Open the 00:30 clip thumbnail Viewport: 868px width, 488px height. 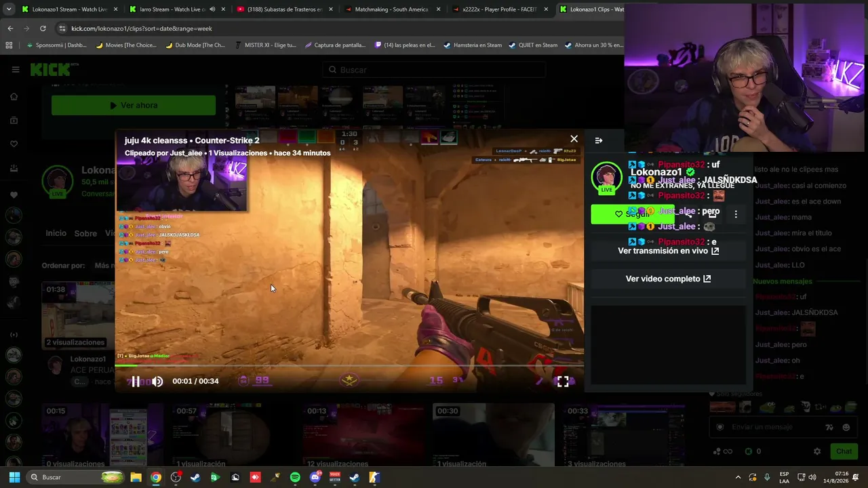493,434
